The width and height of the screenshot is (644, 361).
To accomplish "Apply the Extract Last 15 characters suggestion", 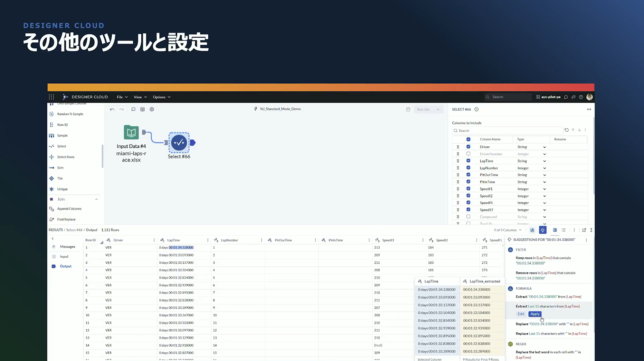I will pos(535,314).
